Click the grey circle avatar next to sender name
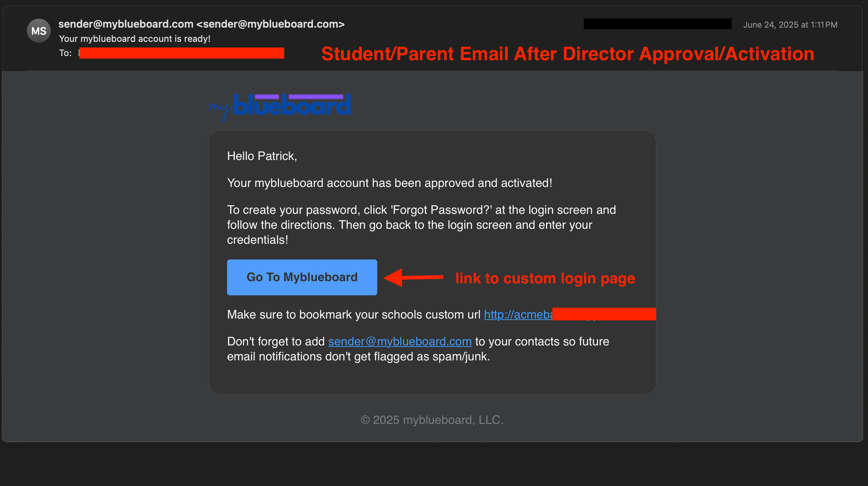 click(39, 30)
